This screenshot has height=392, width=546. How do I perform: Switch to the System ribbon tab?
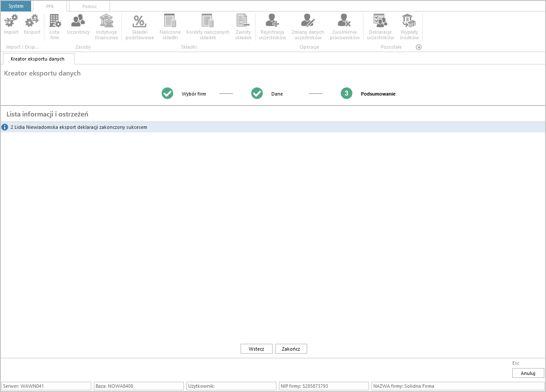16,6
